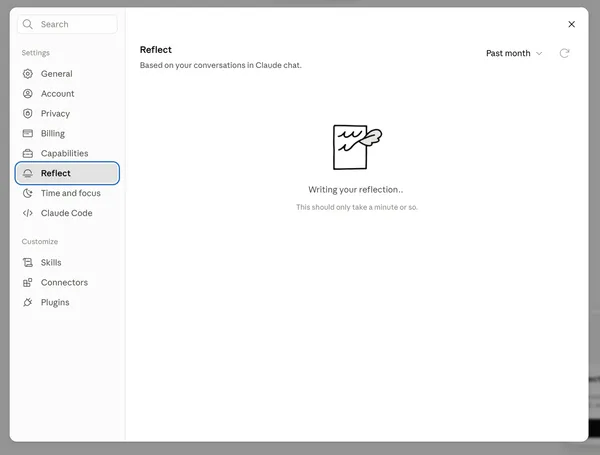Open the Connectors customize section
The width and height of the screenshot is (600, 455).
pyautogui.click(x=67, y=282)
